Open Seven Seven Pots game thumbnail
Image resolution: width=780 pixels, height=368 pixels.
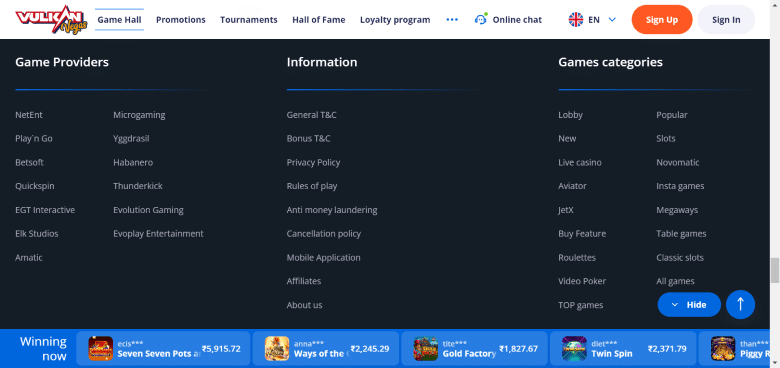pos(100,348)
